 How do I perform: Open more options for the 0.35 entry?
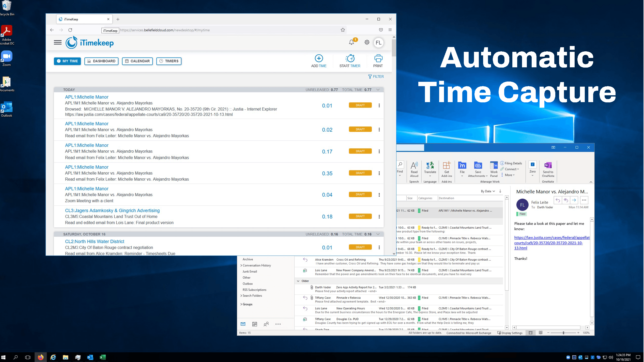379,173
